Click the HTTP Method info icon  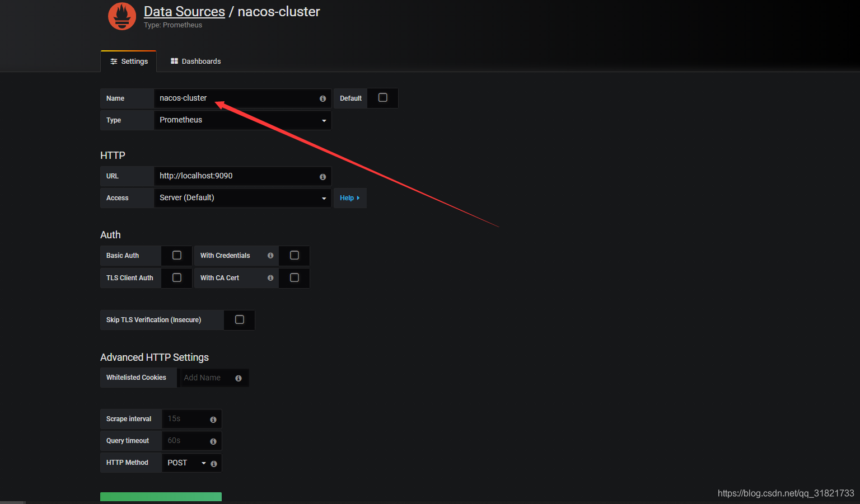[x=214, y=464]
